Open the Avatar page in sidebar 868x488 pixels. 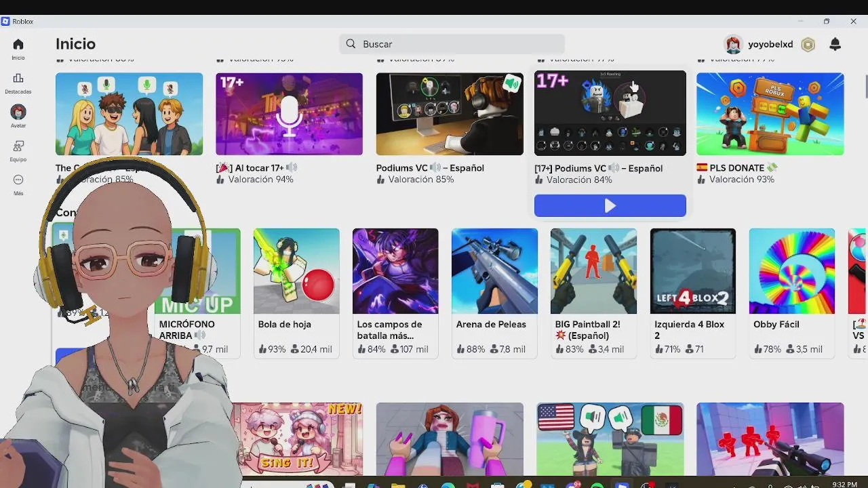18,117
